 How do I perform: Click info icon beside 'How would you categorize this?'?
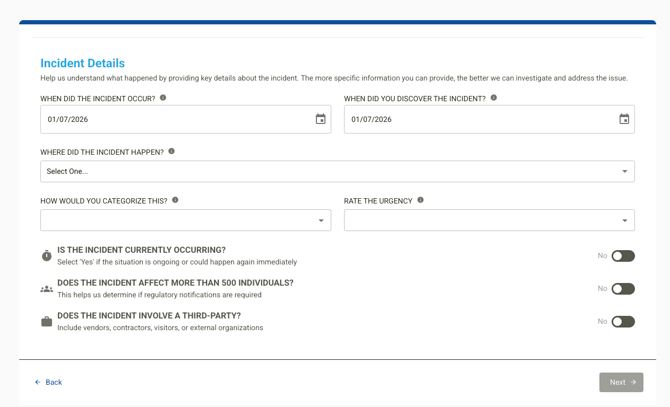(175, 200)
